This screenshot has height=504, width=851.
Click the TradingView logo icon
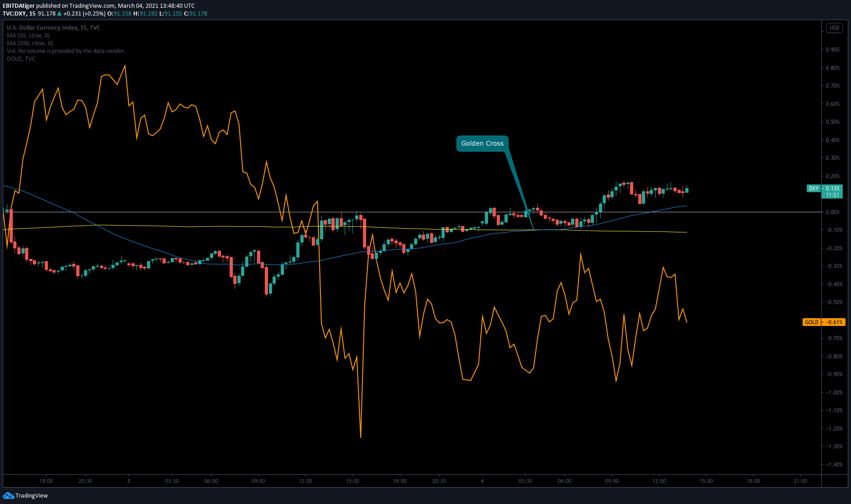pos(8,496)
